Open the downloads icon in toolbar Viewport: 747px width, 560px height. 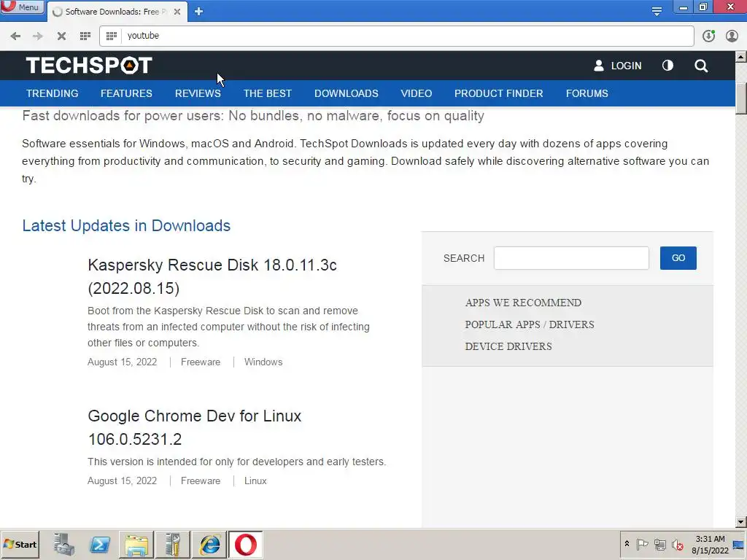click(708, 36)
